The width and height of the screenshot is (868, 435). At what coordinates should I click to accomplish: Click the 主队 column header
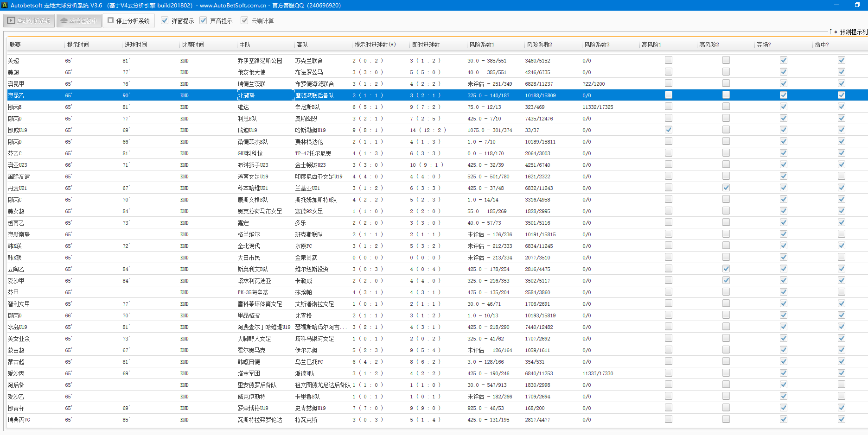click(x=245, y=44)
